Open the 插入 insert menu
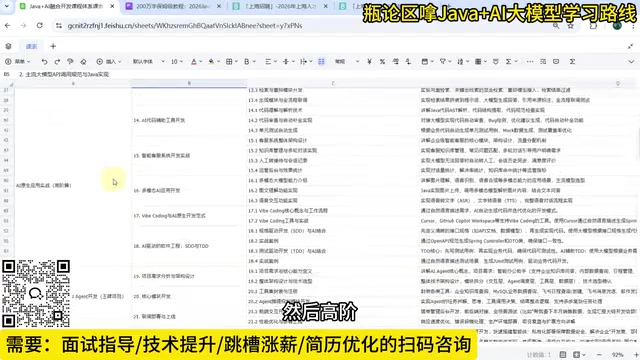This screenshot has width=640, height=360. click(109, 62)
